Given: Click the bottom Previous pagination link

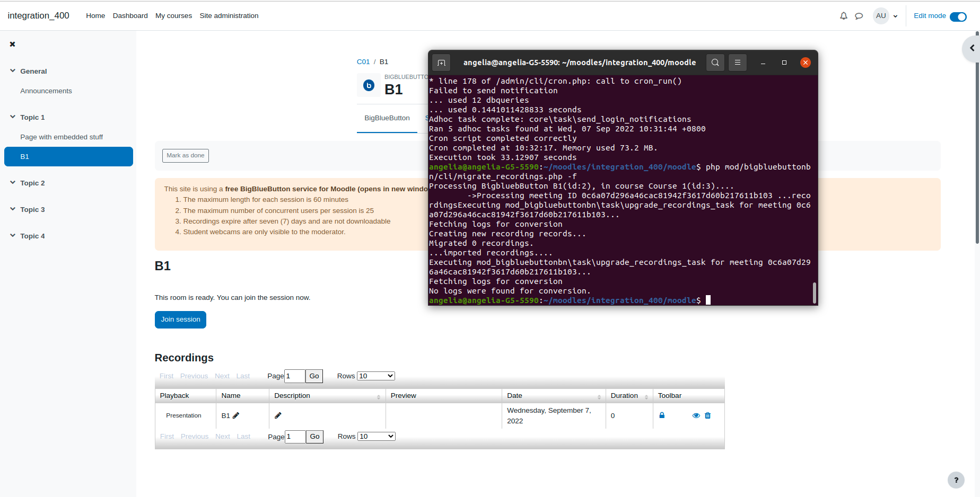Looking at the screenshot, I should click(x=195, y=437).
